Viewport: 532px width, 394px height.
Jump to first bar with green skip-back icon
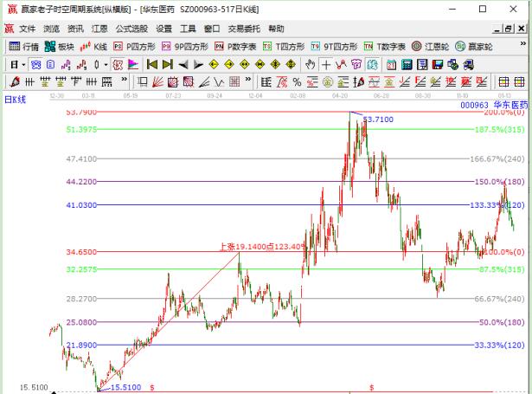152,65
